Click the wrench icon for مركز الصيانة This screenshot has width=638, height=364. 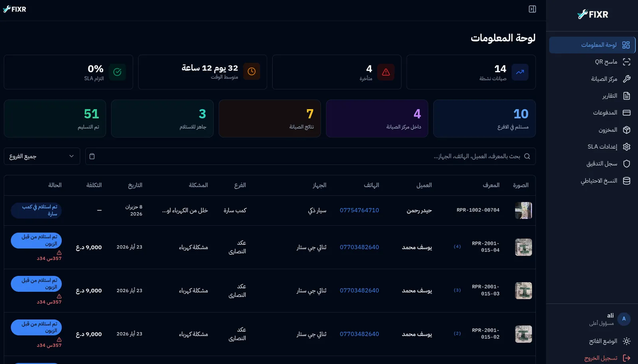[x=626, y=79]
